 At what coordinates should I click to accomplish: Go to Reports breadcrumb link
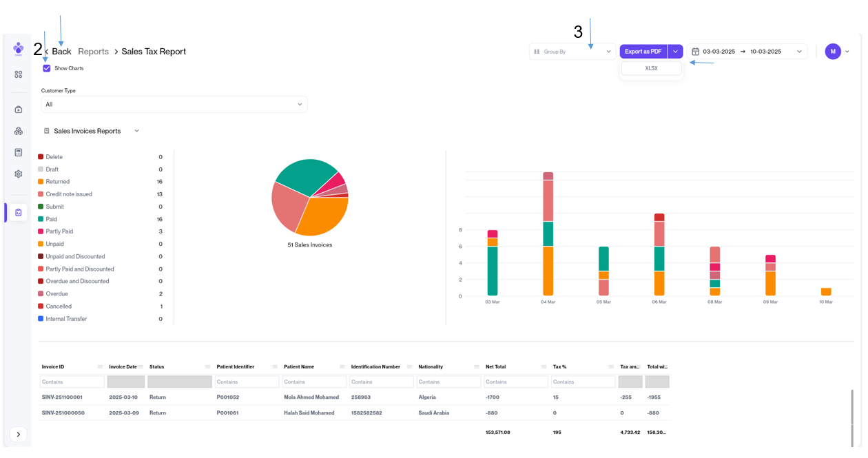point(93,52)
